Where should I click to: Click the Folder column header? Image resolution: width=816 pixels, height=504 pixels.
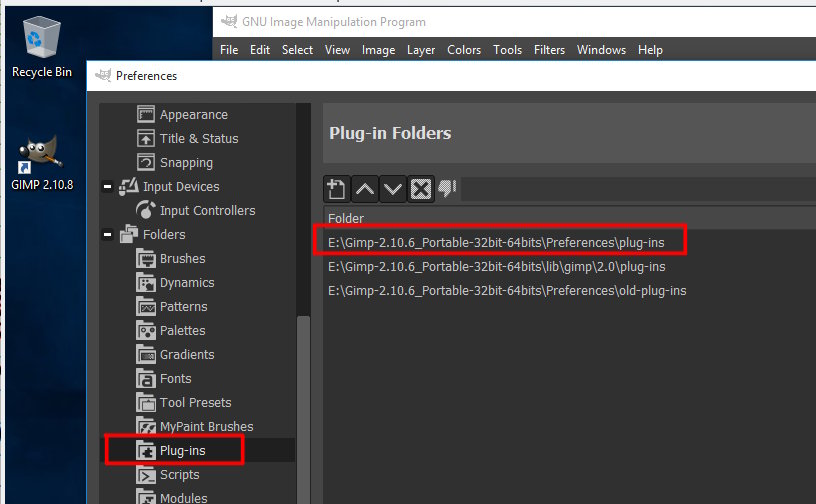[x=569, y=218]
